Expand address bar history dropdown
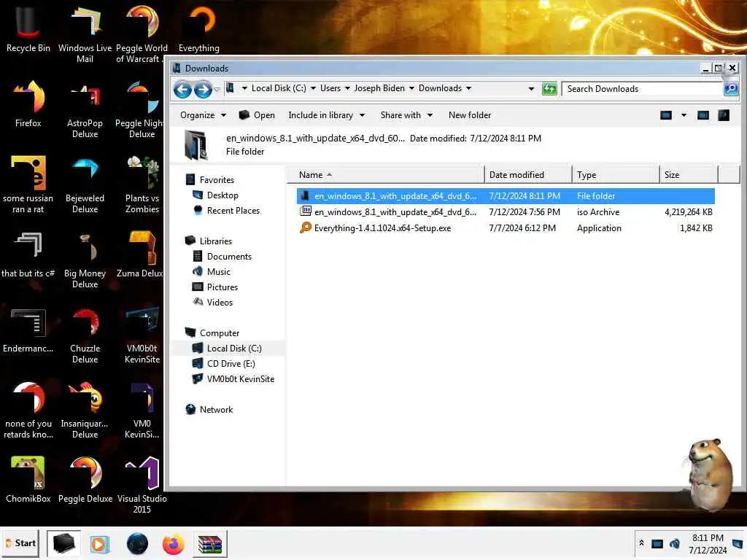747x560 pixels. (x=531, y=88)
